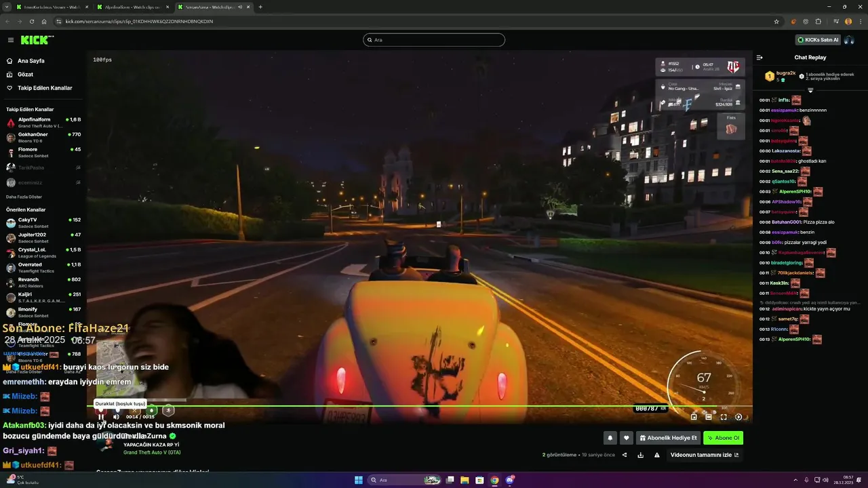This screenshot has height=488, width=868.
Task: Open player settings at far right of controls
Action: tap(738, 417)
